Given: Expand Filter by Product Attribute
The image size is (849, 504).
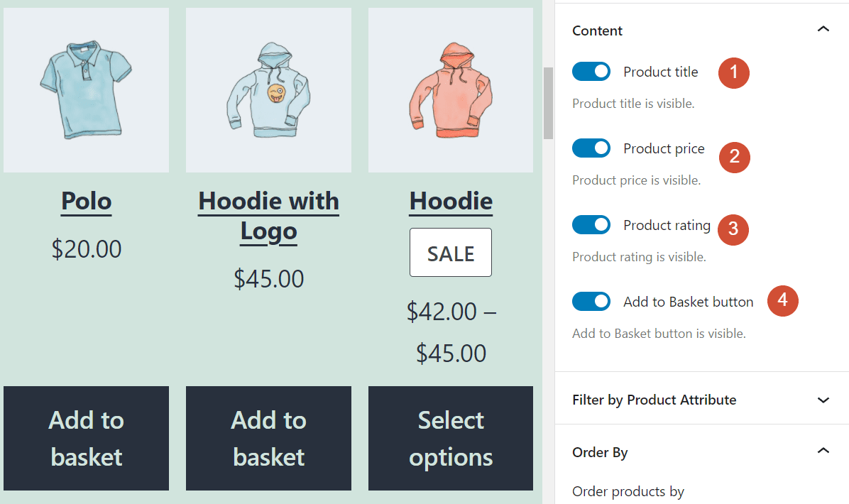Looking at the screenshot, I should pos(823,399).
